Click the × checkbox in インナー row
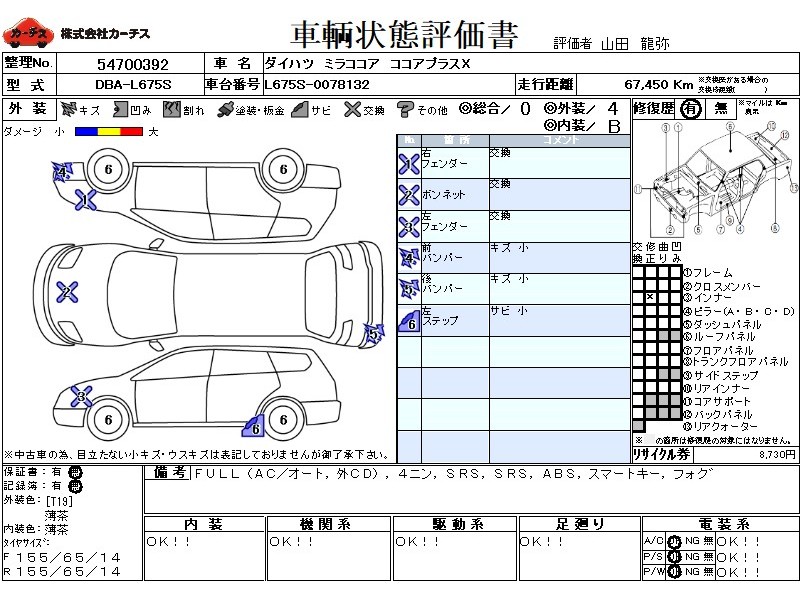This screenshot has height=600, width=800. [x=650, y=297]
